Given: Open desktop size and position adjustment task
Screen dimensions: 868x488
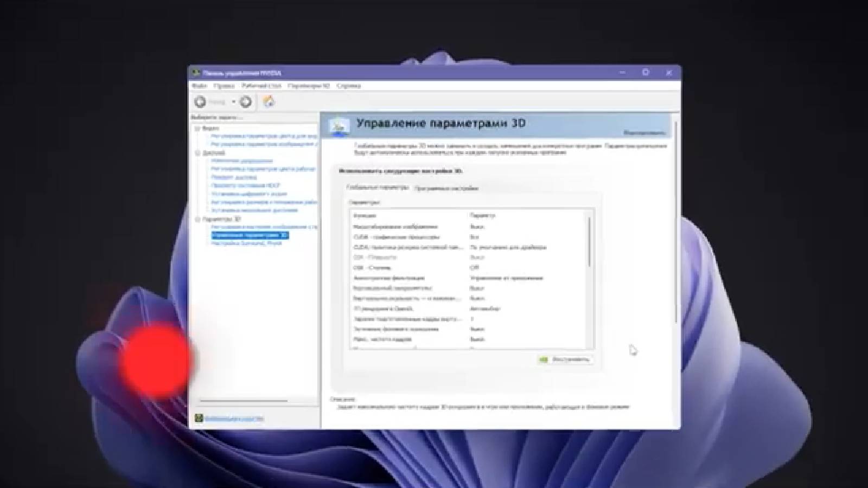Looking at the screenshot, I should pos(264,202).
